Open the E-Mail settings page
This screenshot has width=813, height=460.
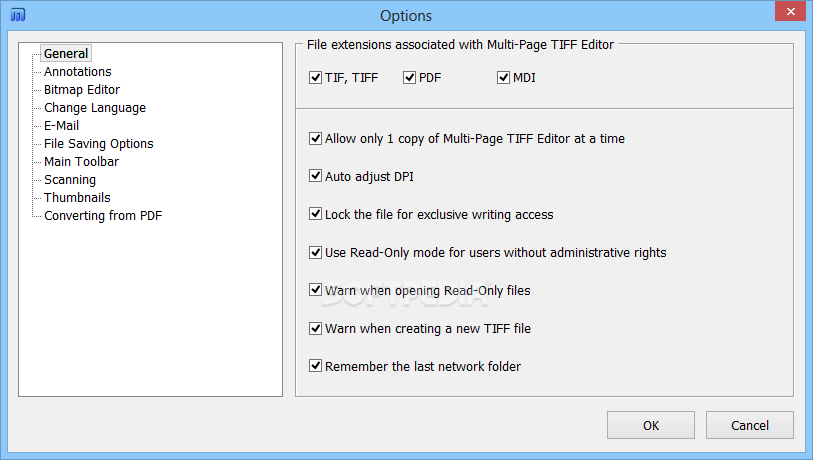pos(61,126)
